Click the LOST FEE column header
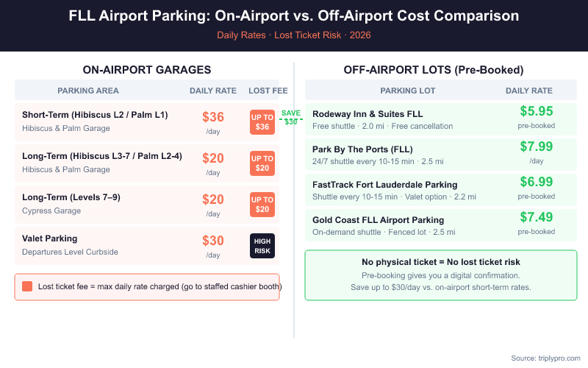588x368 pixels. (262, 91)
